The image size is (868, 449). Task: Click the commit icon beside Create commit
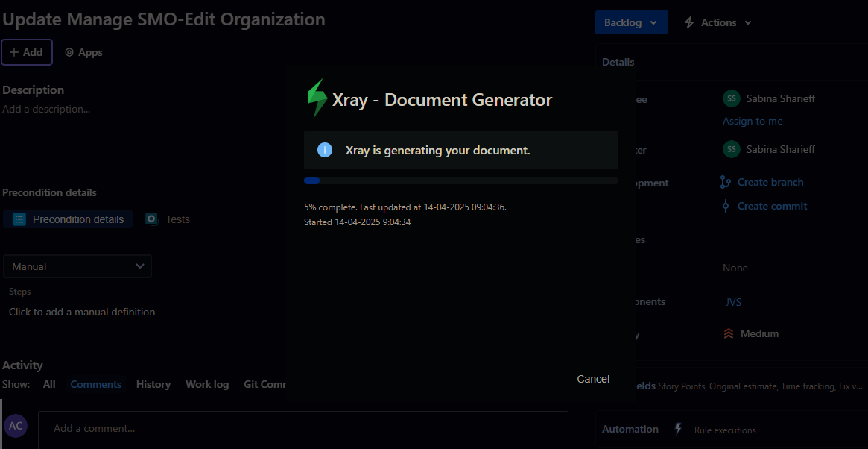[726, 206]
